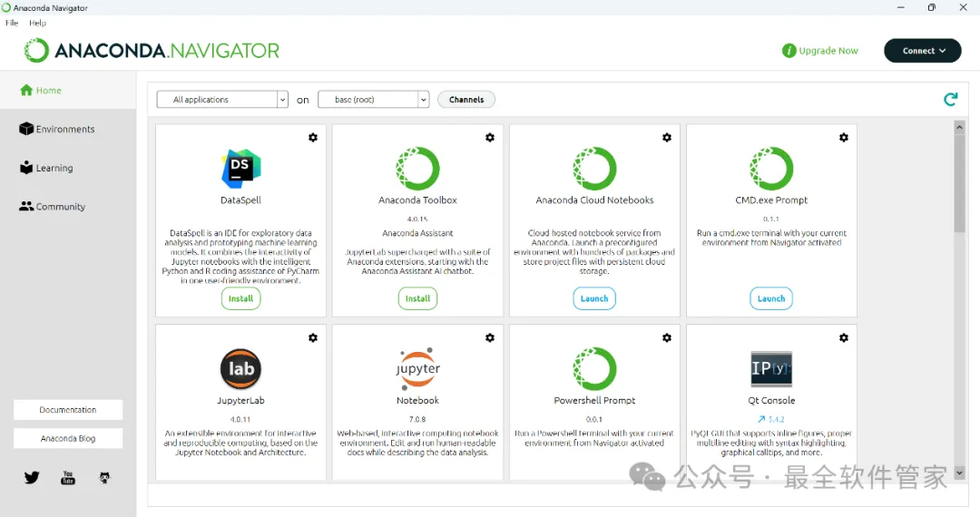Click the Anaconda Toolbox version 4.0.15 text
This screenshot has height=517, width=980.
pos(417,219)
